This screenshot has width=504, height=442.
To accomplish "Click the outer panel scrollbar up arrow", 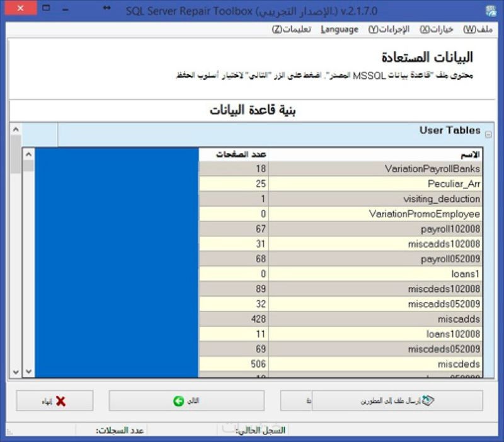I will pos(15,129).
